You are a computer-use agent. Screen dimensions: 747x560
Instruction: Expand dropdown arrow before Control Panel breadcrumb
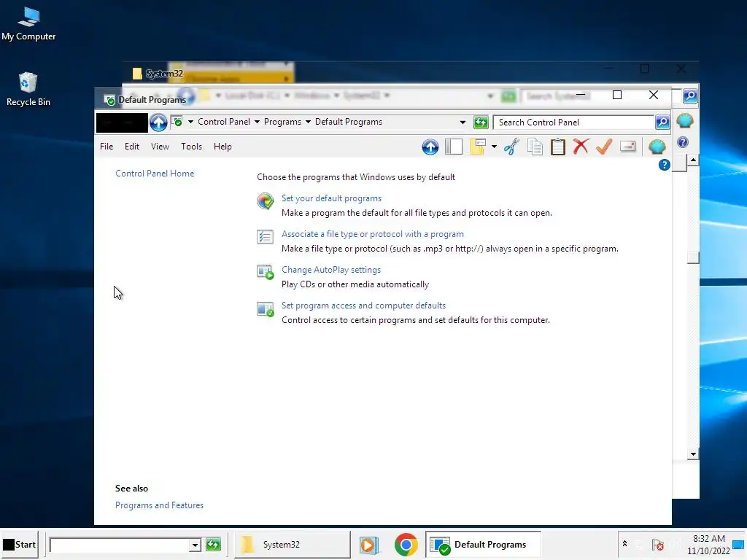click(190, 122)
